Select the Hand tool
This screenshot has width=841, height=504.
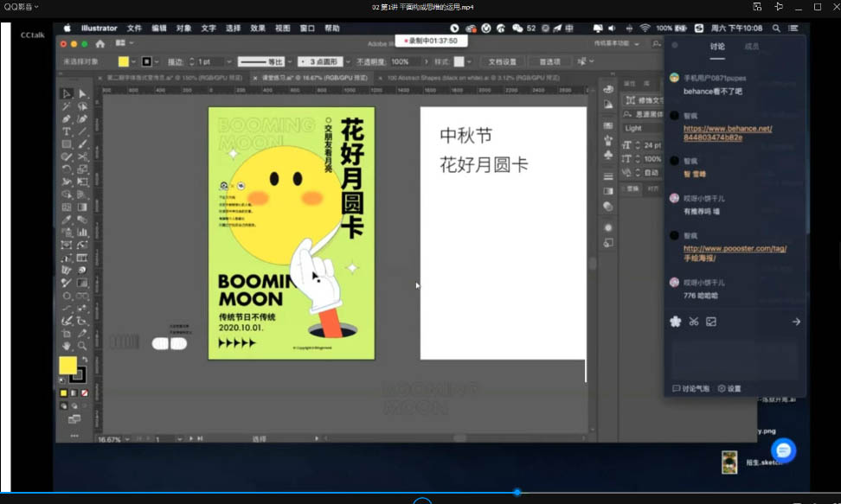(67, 346)
